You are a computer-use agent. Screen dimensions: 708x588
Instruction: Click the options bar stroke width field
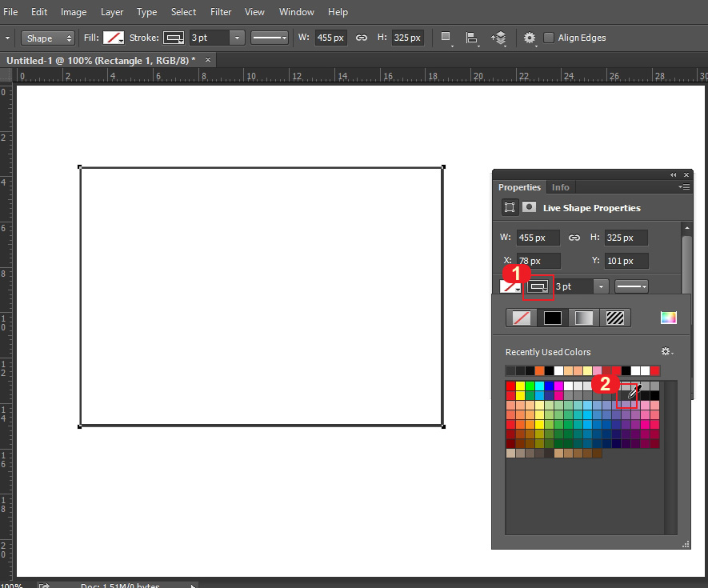click(209, 38)
